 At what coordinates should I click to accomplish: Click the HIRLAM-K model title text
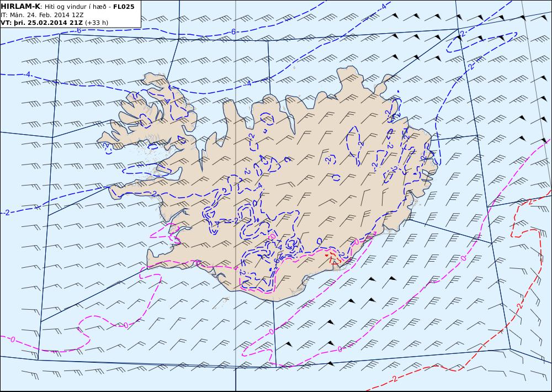[20, 7]
